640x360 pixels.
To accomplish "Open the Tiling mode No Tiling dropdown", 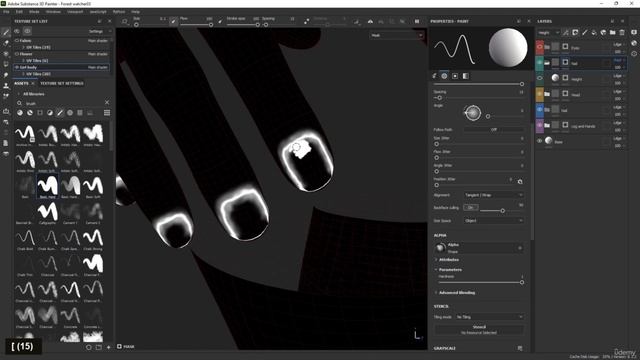I will 489,317.
